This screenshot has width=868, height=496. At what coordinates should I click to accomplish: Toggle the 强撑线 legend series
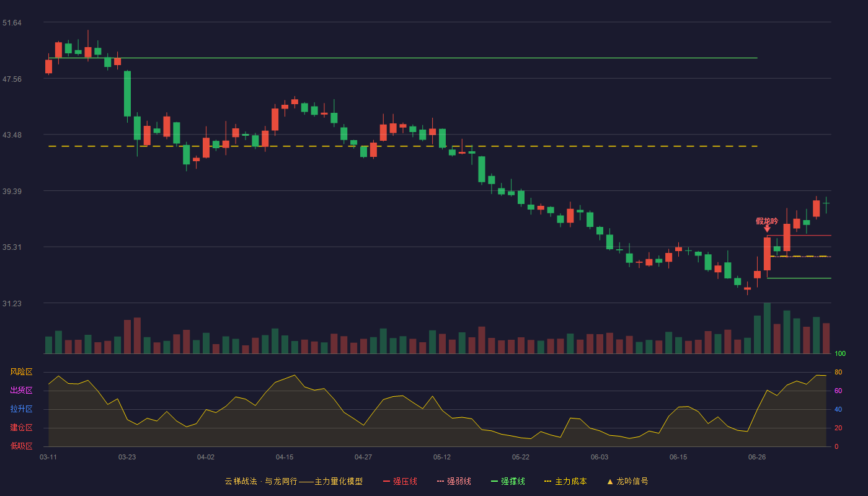[508, 481]
